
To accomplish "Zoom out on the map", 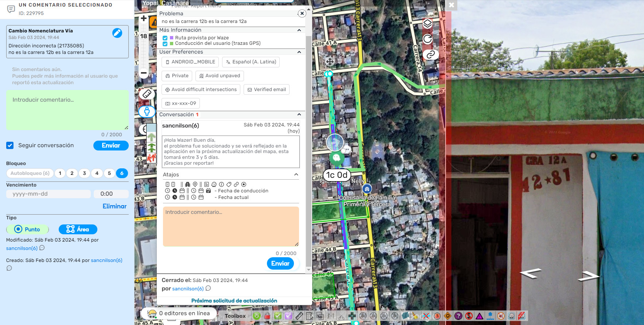I will [144, 73].
